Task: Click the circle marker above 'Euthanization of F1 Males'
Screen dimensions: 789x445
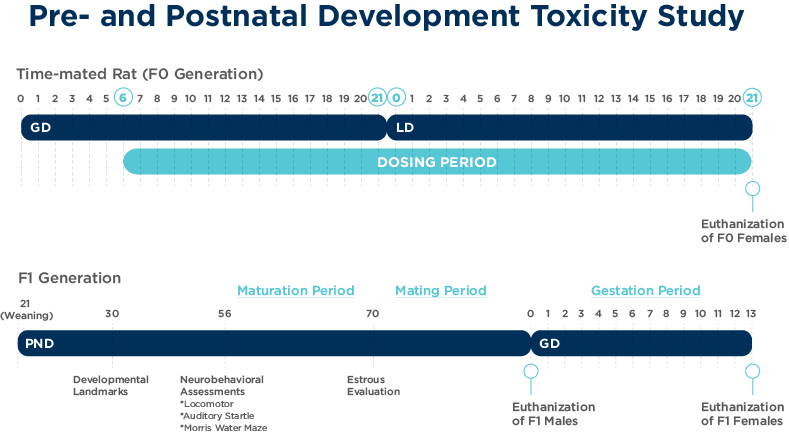Action: (531, 372)
